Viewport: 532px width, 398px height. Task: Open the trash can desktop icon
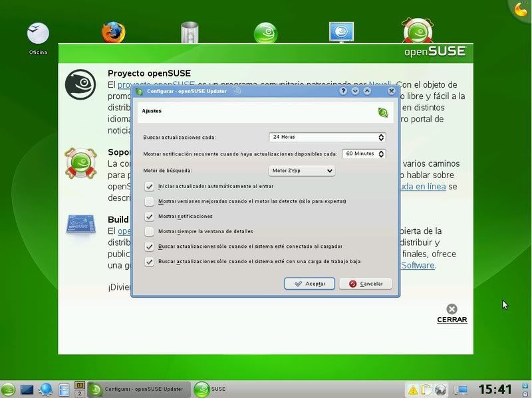[190, 32]
